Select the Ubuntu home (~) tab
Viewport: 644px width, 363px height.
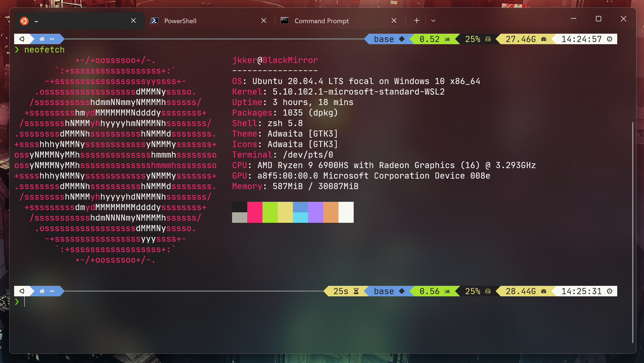(80, 21)
